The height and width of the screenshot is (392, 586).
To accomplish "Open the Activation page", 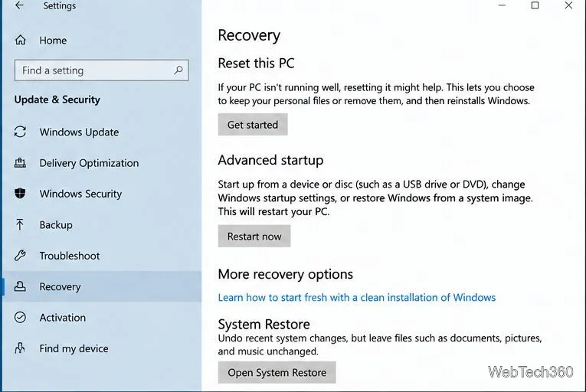I will pyautogui.click(x=63, y=318).
